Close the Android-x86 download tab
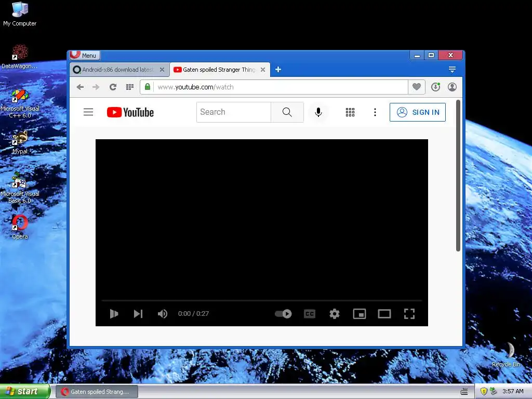This screenshot has height=399, width=532. (x=162, y=70)
